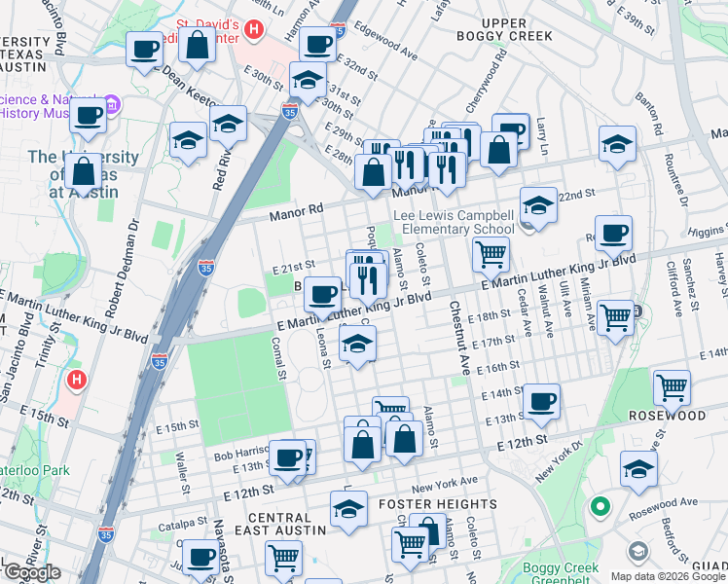Select front restaurant marker near E 21st St
The width and height of the screenshot is (728, 584).
pos(368,284)
